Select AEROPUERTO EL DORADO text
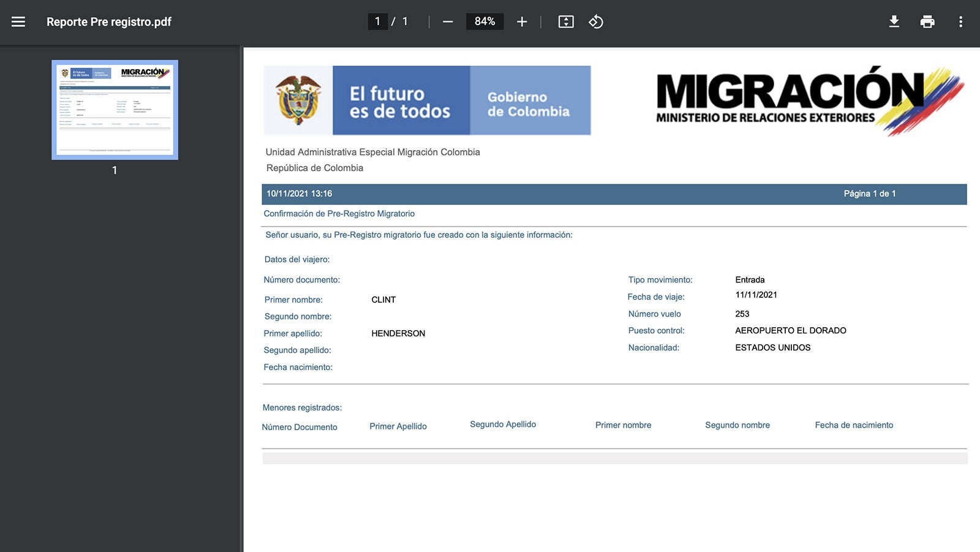 coord(791,331)
